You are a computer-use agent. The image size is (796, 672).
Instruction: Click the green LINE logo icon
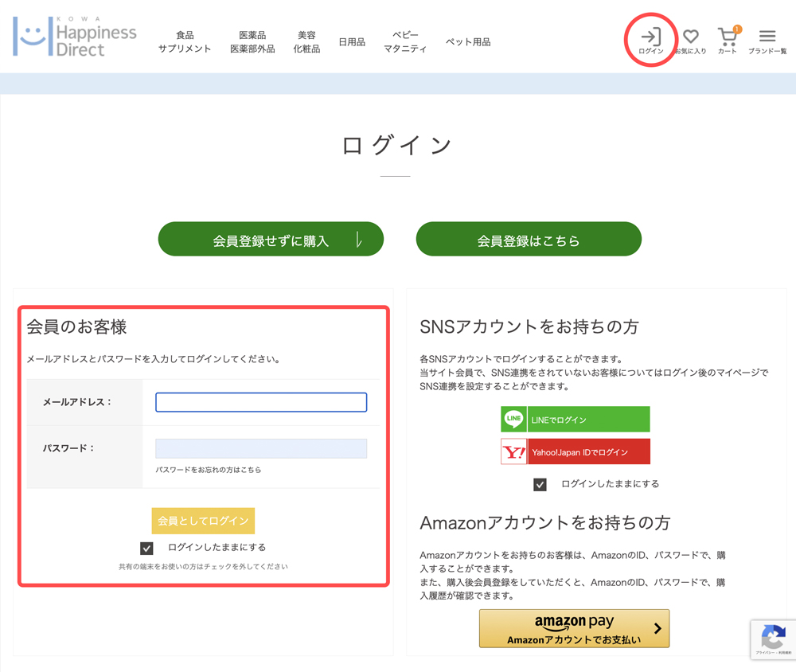click(513, 419)
